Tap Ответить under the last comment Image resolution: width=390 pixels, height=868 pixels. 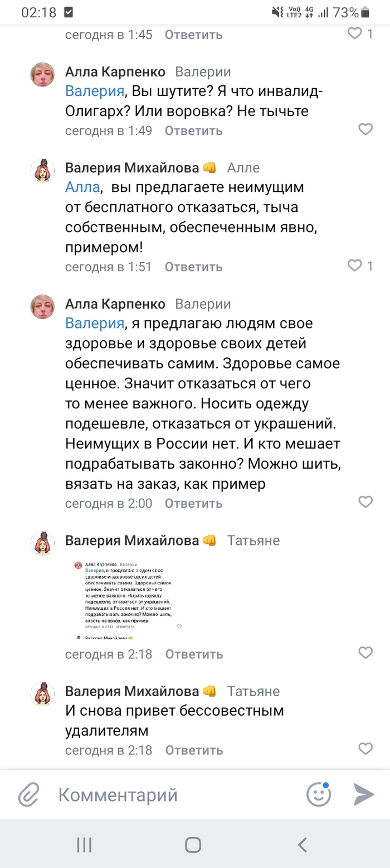[x=194, y=750]
